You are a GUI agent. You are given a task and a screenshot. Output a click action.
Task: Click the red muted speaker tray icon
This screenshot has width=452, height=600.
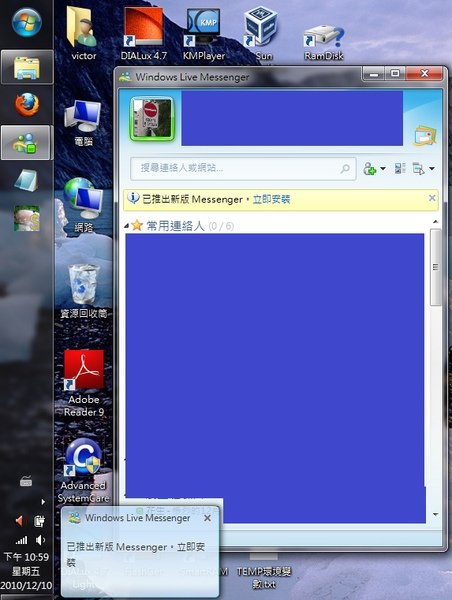(x=19, y=521)
